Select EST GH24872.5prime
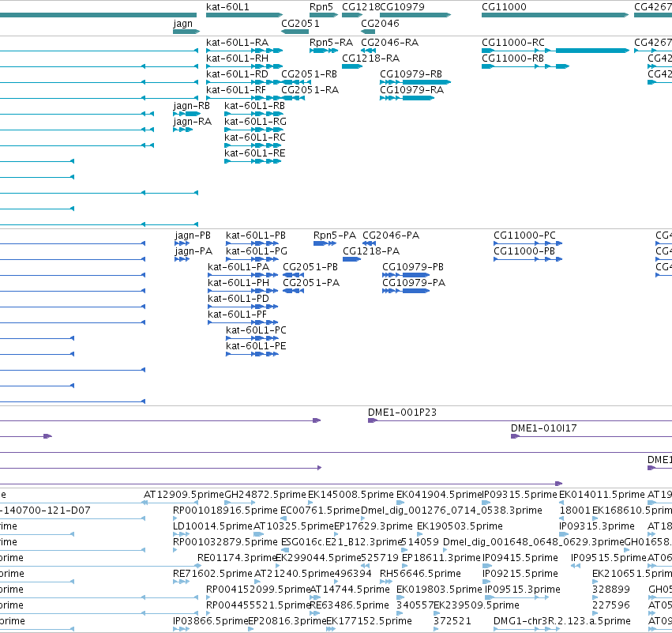672x633 pixels. click(265, 495)
